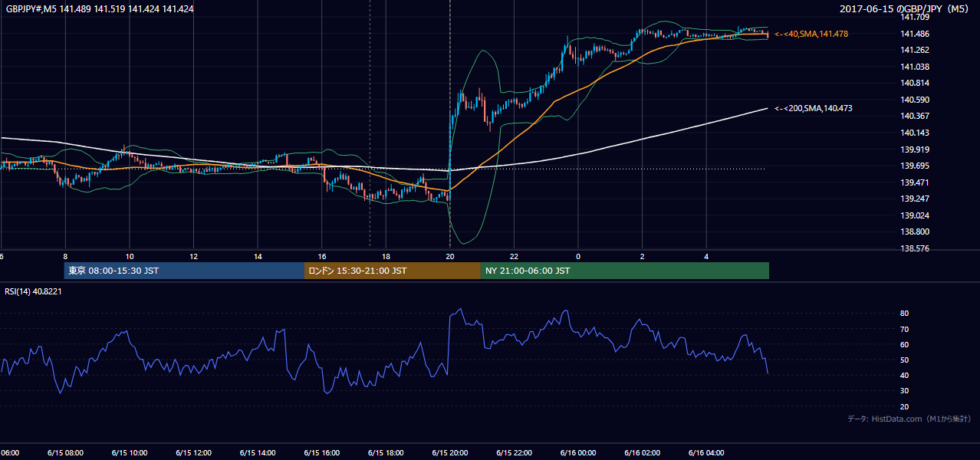Click the 140.143 price axis label
The width and height of the screenshot is (980, 460).
915,133
